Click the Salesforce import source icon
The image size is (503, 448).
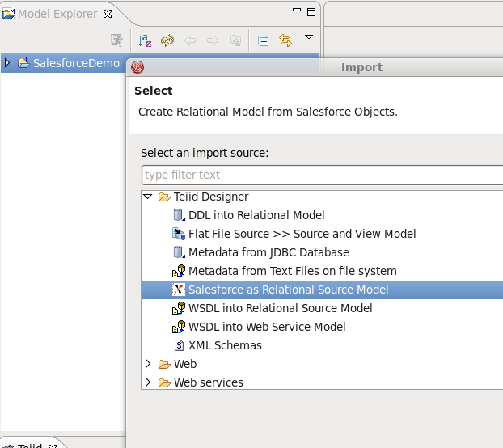(179, 290)
